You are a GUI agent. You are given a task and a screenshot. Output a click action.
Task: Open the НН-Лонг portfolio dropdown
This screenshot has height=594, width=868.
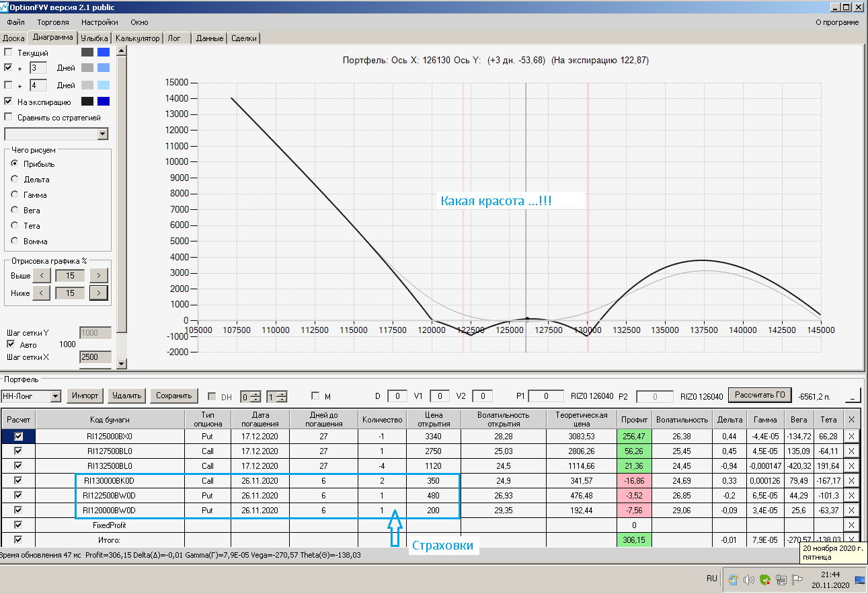56,396
